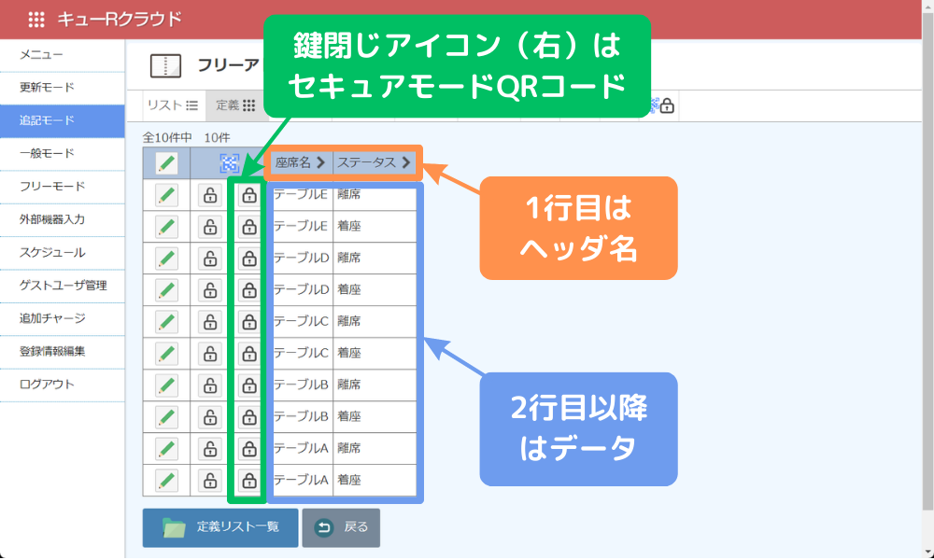Click the 定義リスト一覧 button

click(220, 528)
